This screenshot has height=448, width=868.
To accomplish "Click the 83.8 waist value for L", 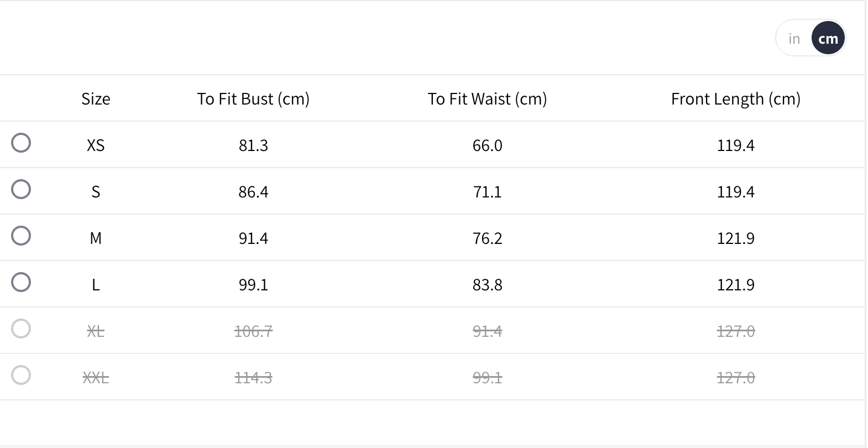I will point(487,285).
